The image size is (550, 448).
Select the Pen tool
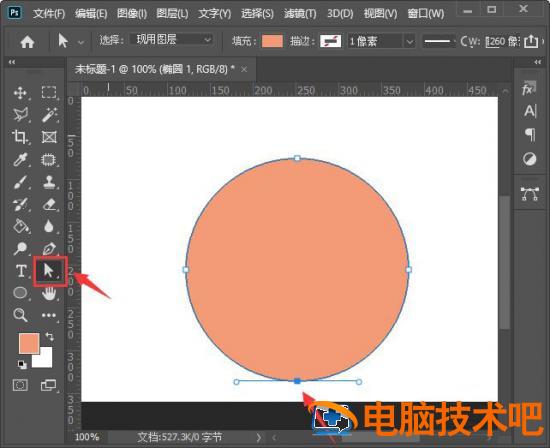(49, 249)
